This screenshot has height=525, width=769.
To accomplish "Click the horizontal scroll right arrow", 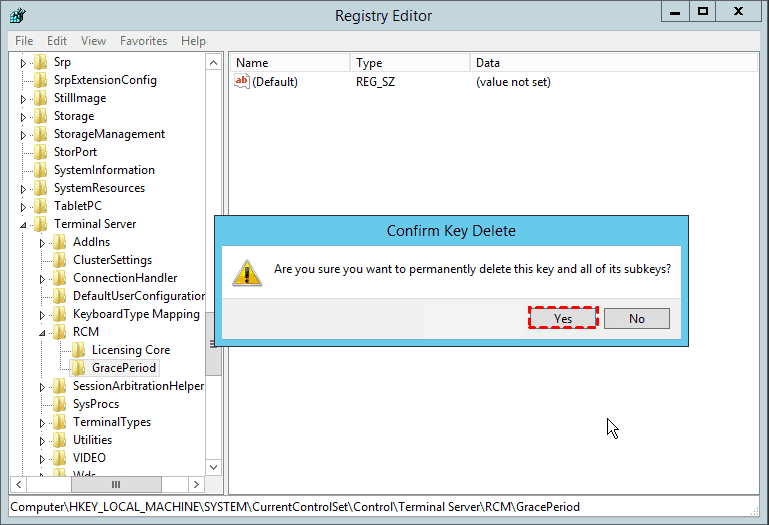I will click(x=196, y=485).
